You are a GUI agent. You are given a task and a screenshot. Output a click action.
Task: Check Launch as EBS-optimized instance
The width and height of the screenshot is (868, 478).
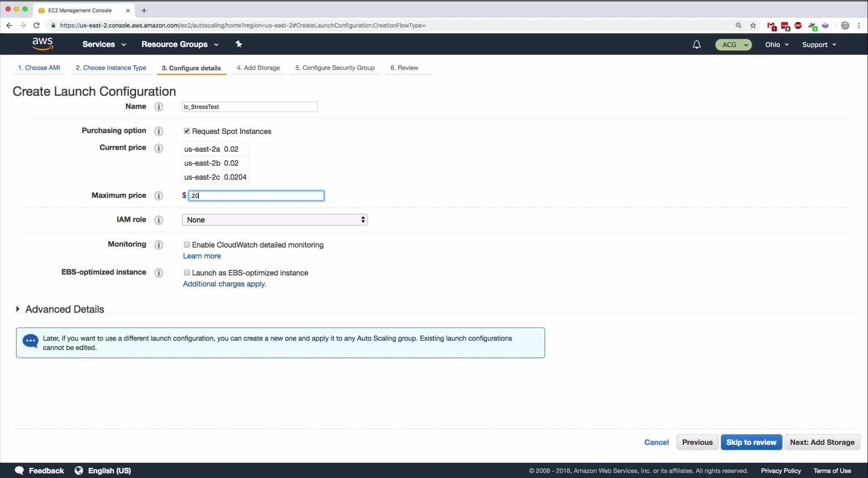pyautogui.click(x=187, y=272)
